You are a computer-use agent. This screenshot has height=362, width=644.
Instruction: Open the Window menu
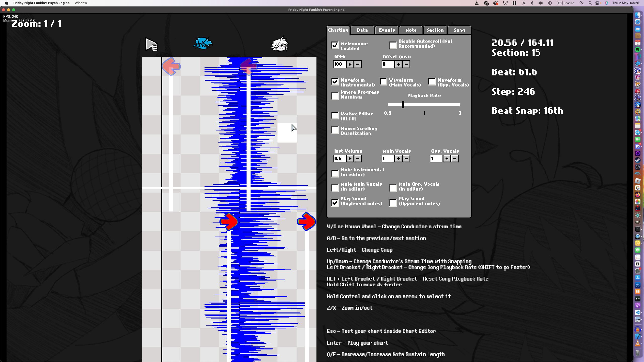click(x=81, y=3)
